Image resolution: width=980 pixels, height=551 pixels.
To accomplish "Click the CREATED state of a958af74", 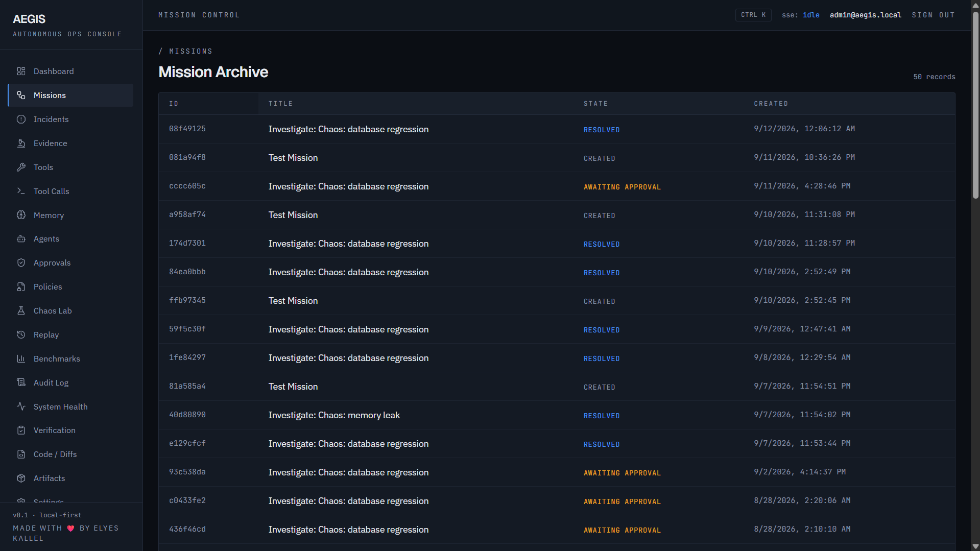I will tap(599, 216).
